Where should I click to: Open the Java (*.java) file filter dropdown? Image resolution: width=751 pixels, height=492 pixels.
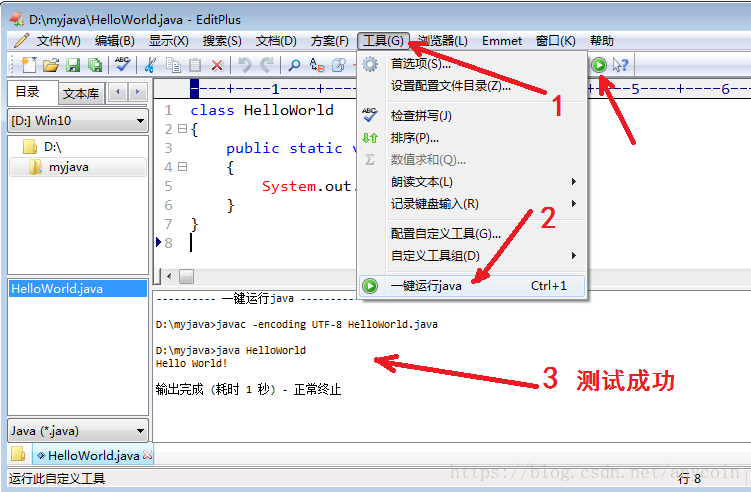pos(78,431)
